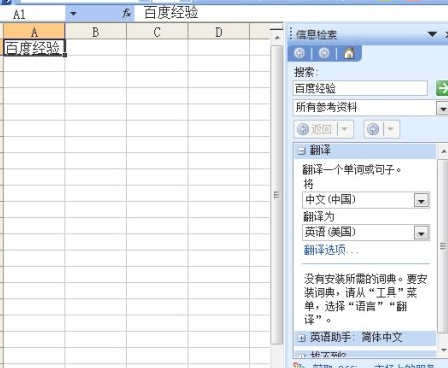Start search with the green arrow button
448x368 pixels.
click(x=442, y=88)
